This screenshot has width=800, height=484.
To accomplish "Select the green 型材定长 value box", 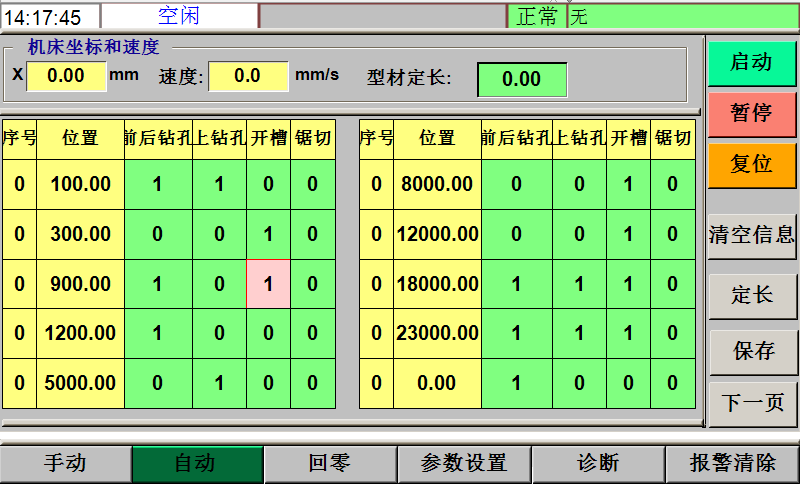I will coord(521,80).
